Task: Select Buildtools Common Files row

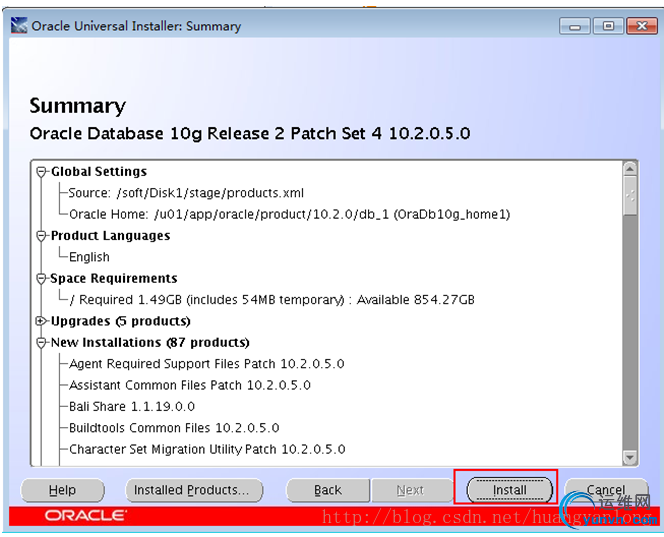Action: (174, 428)
